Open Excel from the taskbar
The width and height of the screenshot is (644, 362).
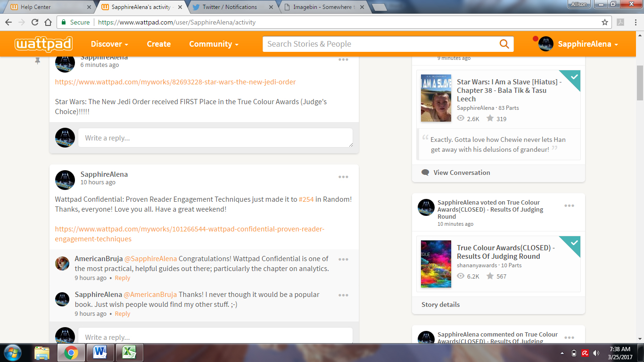click(x=129, y=353)
